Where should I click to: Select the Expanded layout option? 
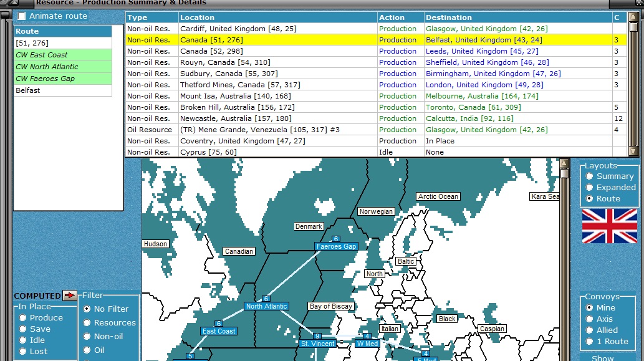pos(589,187)
